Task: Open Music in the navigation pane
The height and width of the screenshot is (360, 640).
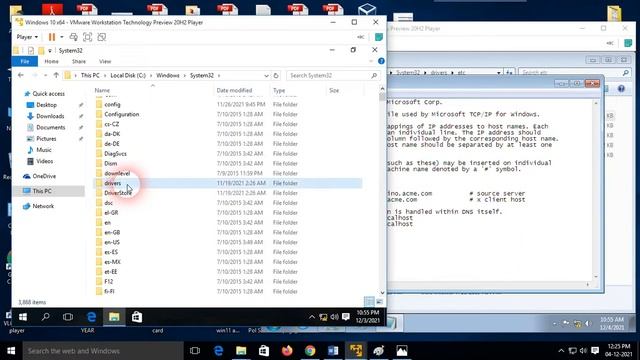Action: tap(44, 150)
